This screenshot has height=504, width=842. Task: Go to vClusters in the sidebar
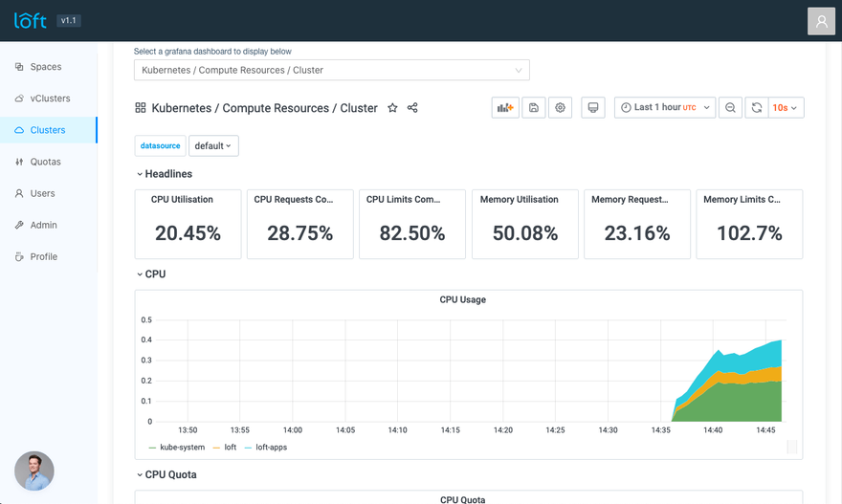click(x=50, y=99)
